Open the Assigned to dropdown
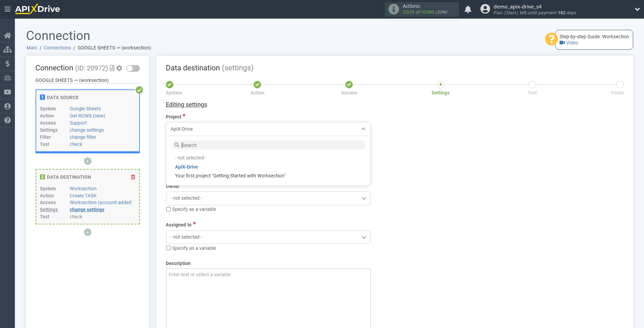 tap(268, 237)
